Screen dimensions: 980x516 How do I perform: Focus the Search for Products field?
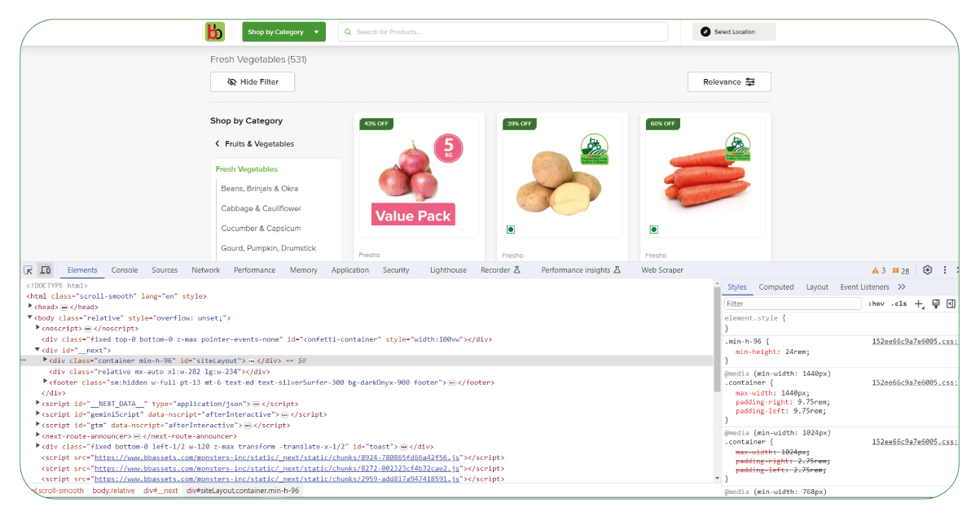coord(503,32)
